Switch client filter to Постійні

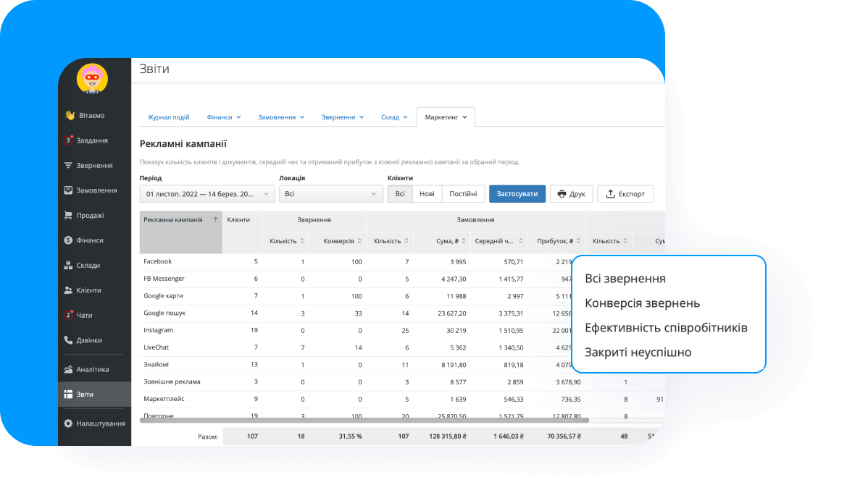(x=463, y=193)
